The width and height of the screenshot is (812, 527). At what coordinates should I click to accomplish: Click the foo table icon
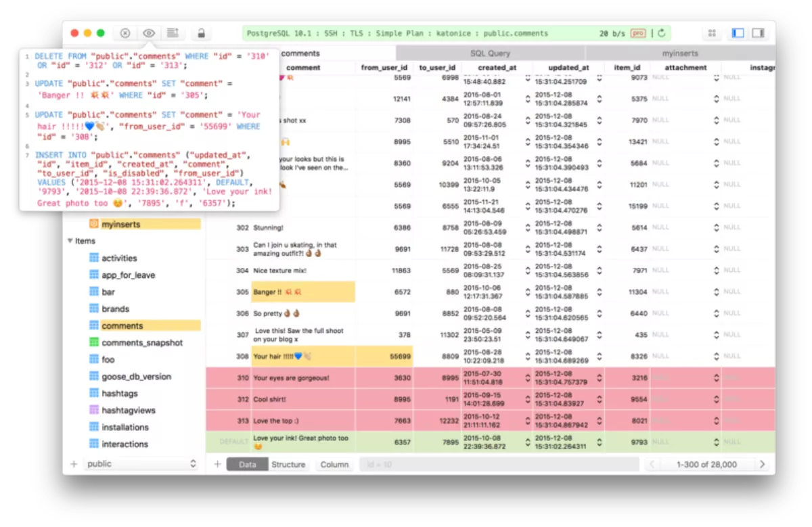click(x=94, y=359)
